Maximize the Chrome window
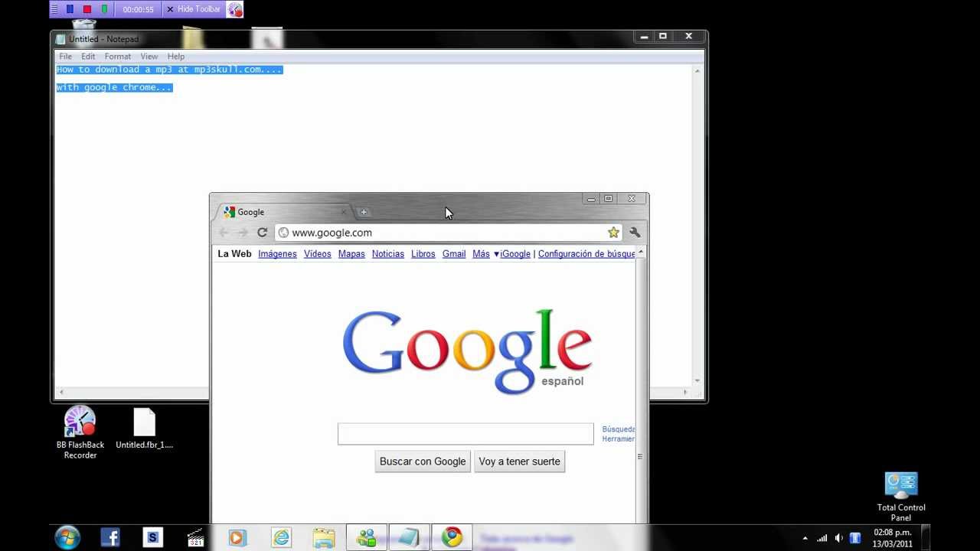This screenshot has height=551, width=980. point(609,199)
